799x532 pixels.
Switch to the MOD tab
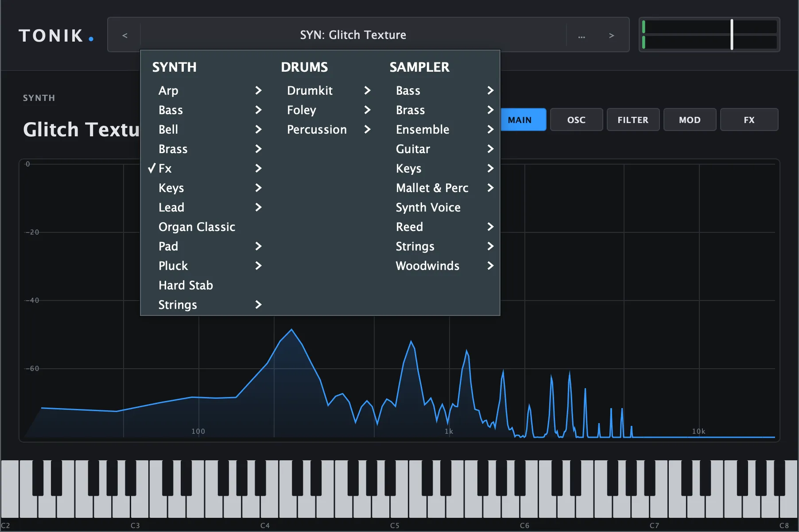click(x=690, y=120)
